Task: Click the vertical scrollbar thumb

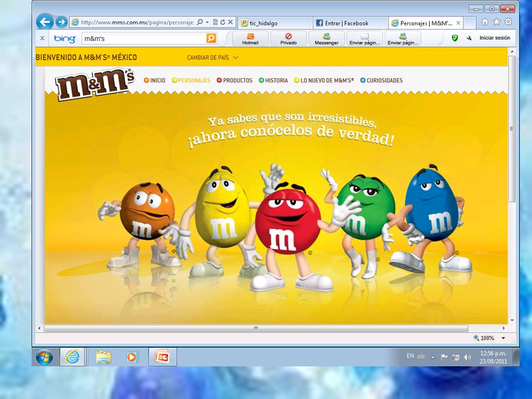Action: (x=512, y=129)
